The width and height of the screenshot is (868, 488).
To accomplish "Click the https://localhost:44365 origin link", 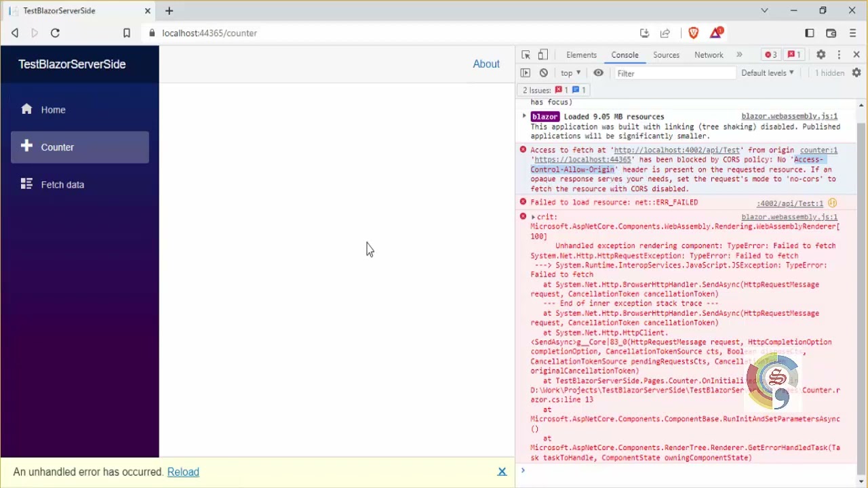I will pos(583,160).
